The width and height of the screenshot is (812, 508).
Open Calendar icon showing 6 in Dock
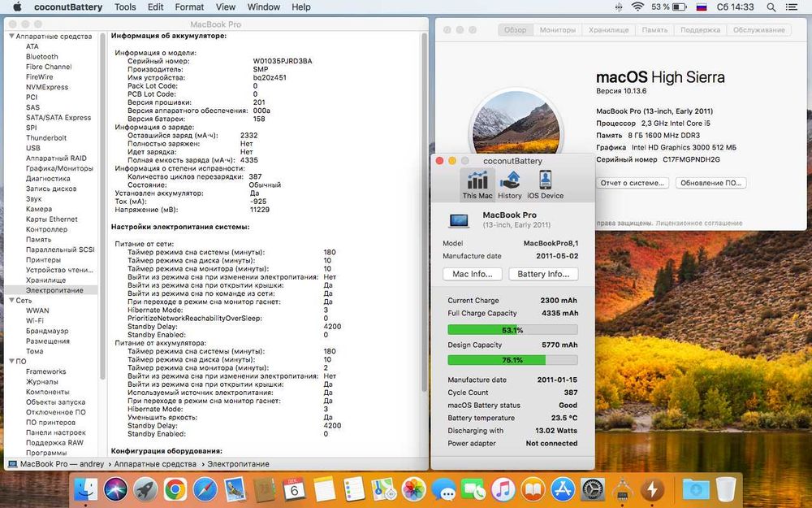[295, 489]
